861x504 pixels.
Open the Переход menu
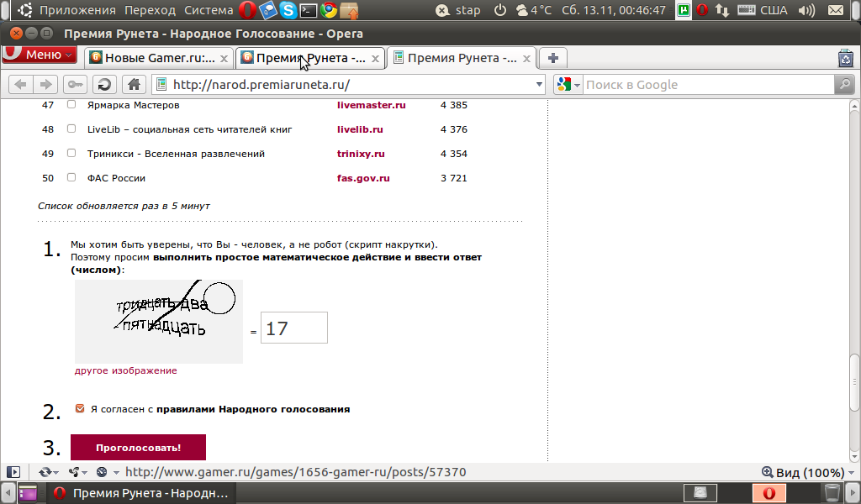(x=150, y=10)
